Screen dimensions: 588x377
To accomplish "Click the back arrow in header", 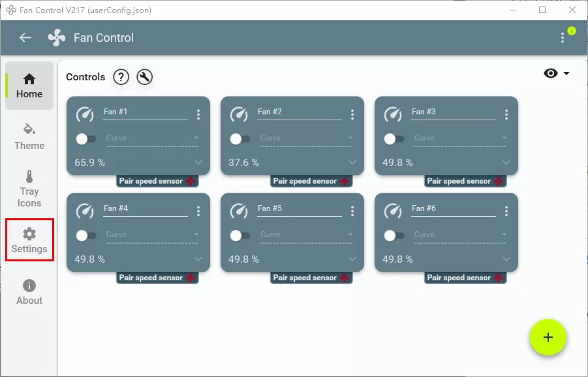I will tap(25, 37).
